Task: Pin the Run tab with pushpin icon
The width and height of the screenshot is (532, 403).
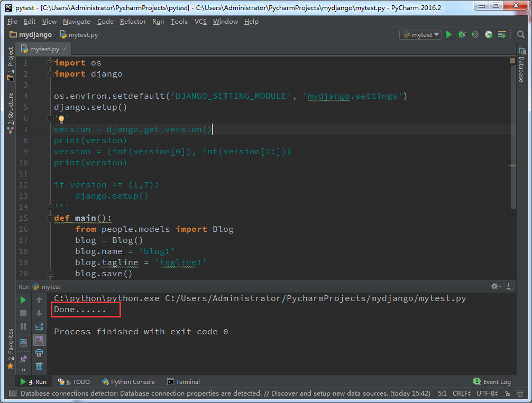Action: (x=23, y=359)
